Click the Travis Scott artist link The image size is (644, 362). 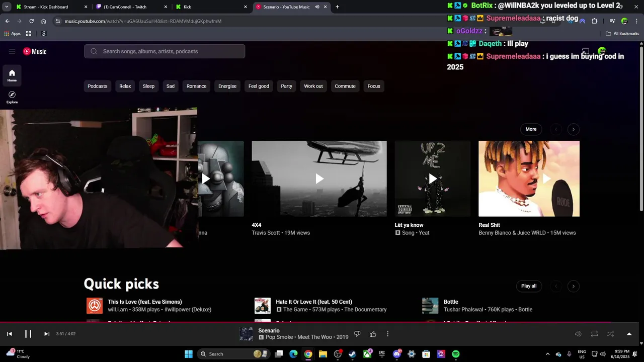click(x=267, y=233)
